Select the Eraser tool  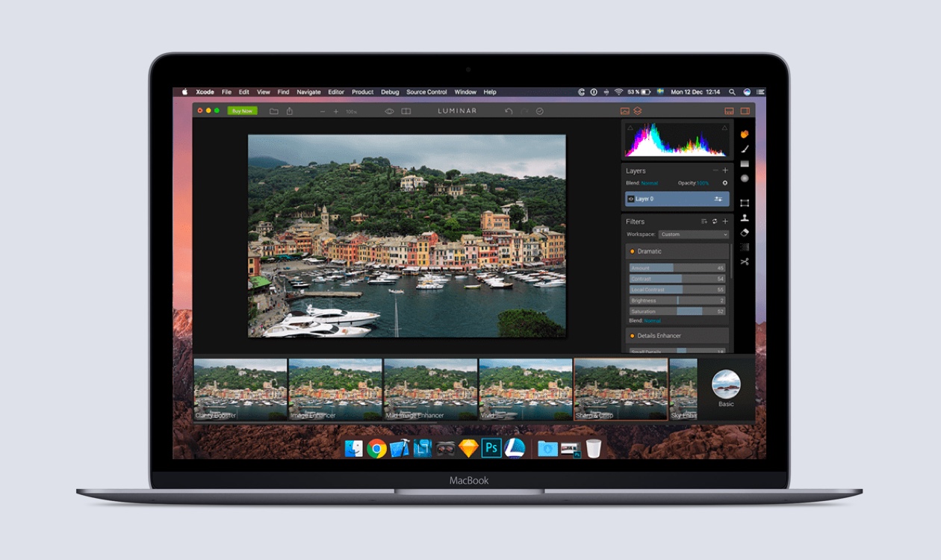745,233
